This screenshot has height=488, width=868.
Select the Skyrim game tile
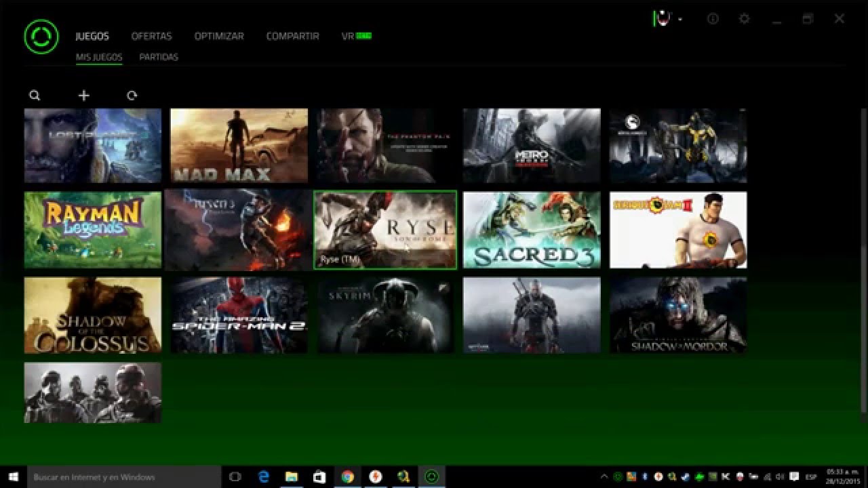point(385,315)
